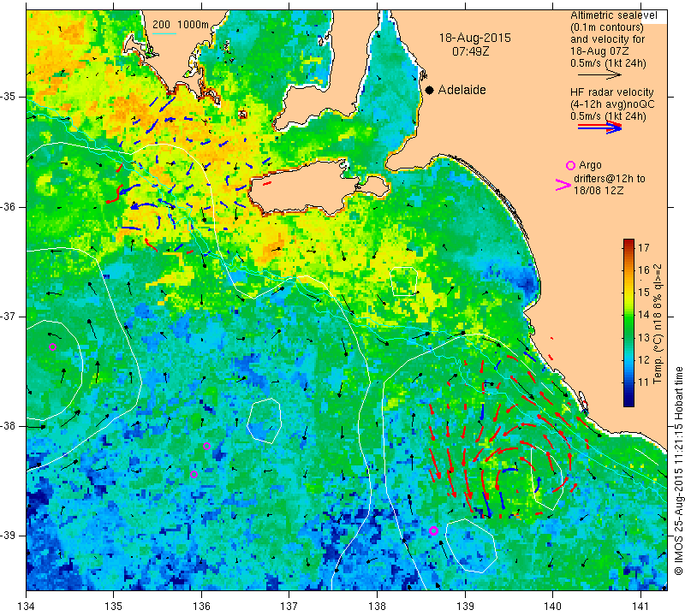This screenshot has width=685, height=616.
Task: Click the magenta Argo circle in the legend
Action: [570, 165]
